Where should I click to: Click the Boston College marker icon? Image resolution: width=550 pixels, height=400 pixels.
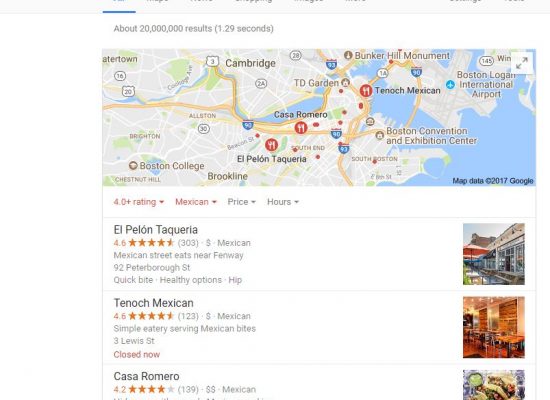coord(133,165)
